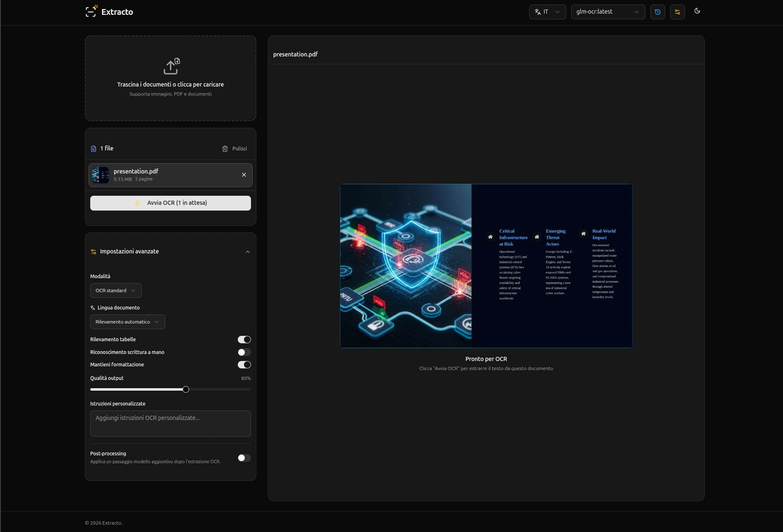Image resolution: width=783 pixels, height=532 pixels.
Task: Disable Rilevamento tabelle toggle
Action: click(x=244, y=340)
